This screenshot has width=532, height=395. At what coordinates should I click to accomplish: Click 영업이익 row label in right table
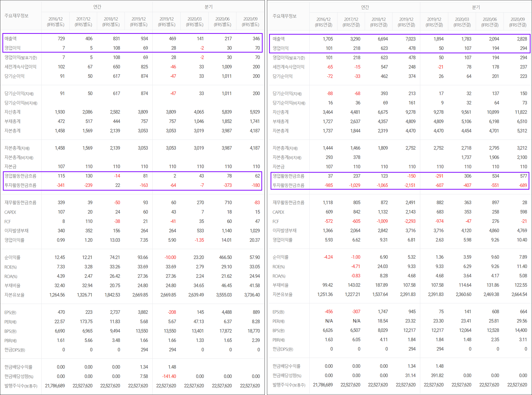coord(280,48)
